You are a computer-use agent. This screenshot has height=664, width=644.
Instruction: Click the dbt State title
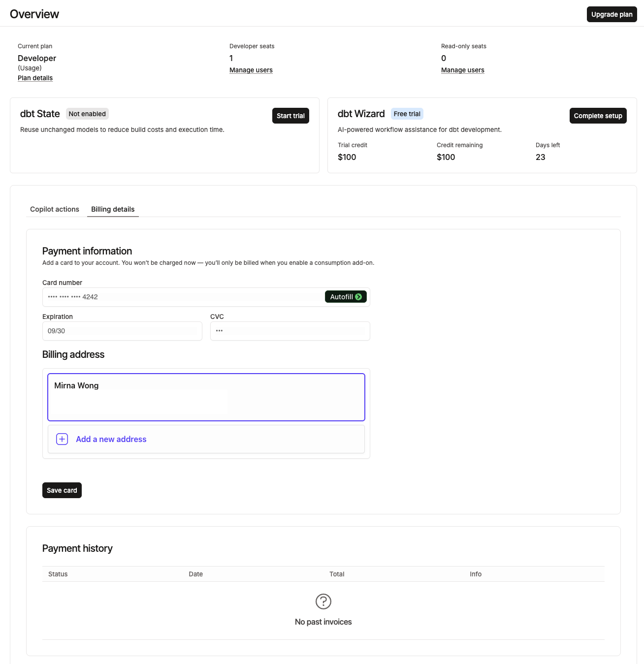coord(40,114)
